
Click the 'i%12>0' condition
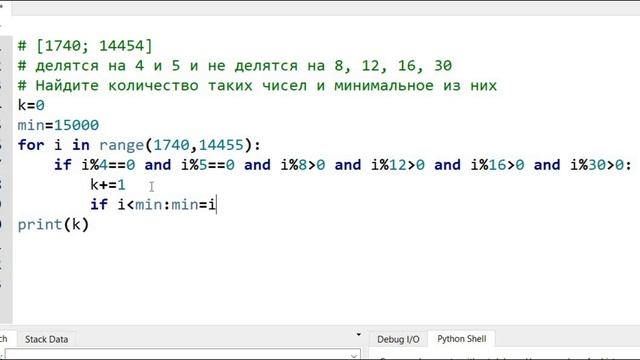[398, 165]
